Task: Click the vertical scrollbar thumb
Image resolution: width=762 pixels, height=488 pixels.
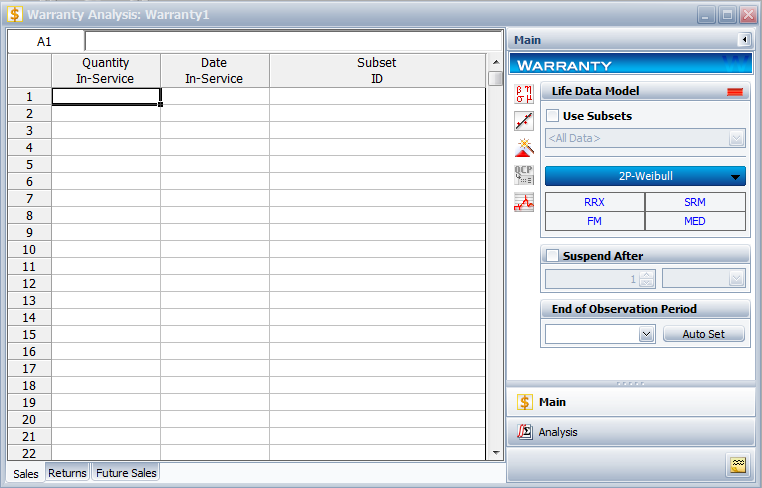Action: click(495, 78)
